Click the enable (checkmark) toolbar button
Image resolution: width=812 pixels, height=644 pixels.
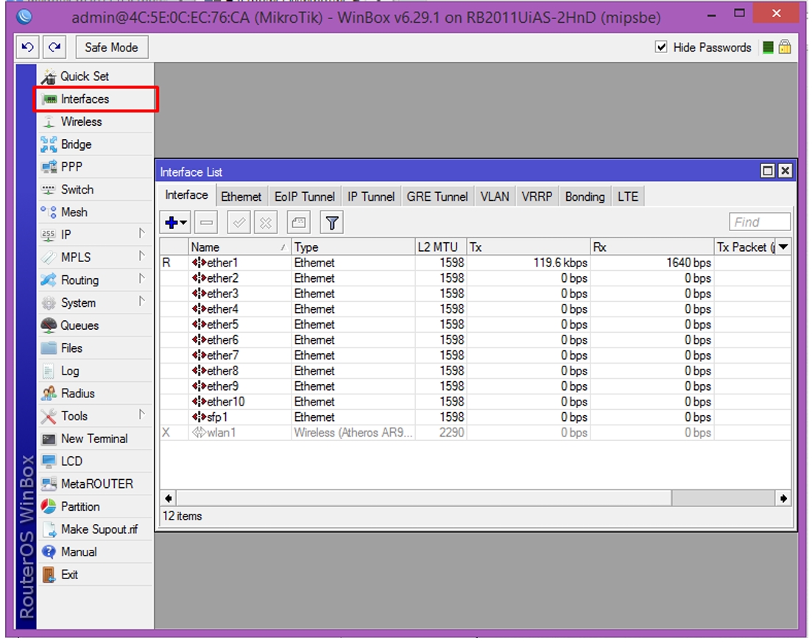click(239, 222)
